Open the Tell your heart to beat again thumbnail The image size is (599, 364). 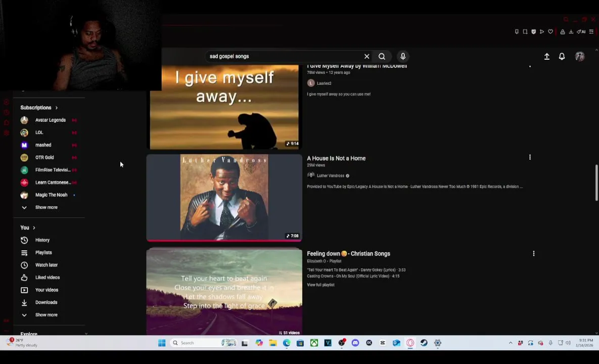[224, 292]
